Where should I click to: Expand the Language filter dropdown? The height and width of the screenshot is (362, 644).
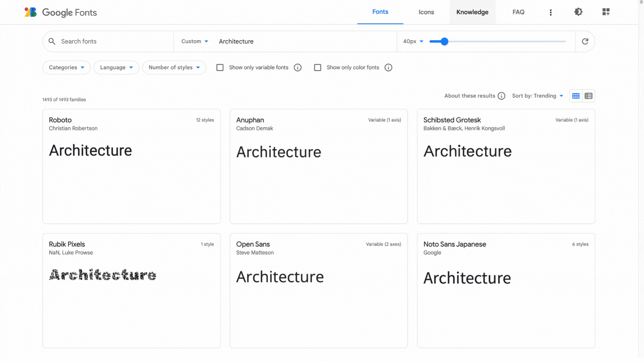116,68
